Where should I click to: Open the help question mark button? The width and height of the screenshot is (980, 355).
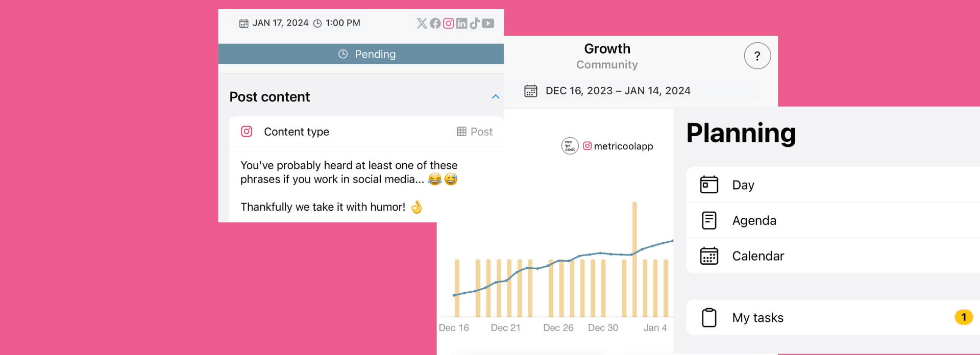(757, 56)
